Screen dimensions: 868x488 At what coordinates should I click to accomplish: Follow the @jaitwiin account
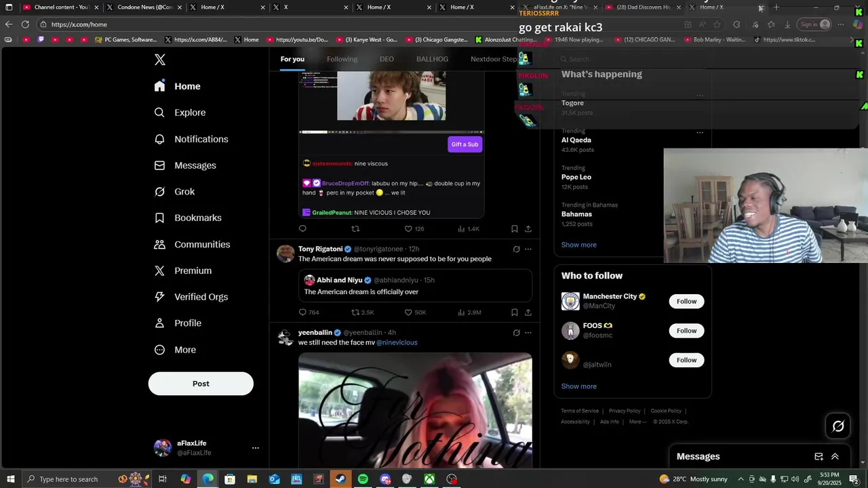click(686, 360)
